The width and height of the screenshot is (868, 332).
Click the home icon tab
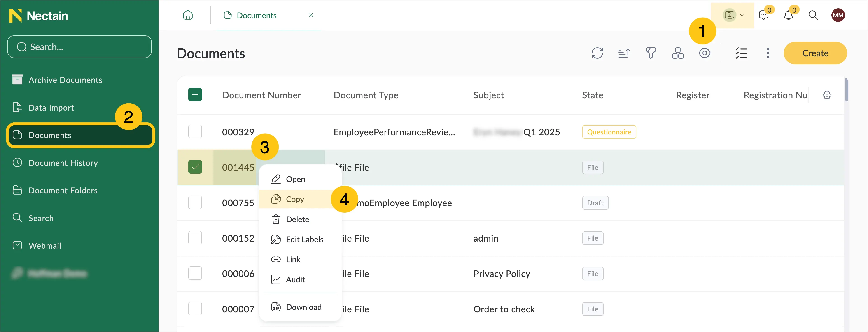pos(188,15)
